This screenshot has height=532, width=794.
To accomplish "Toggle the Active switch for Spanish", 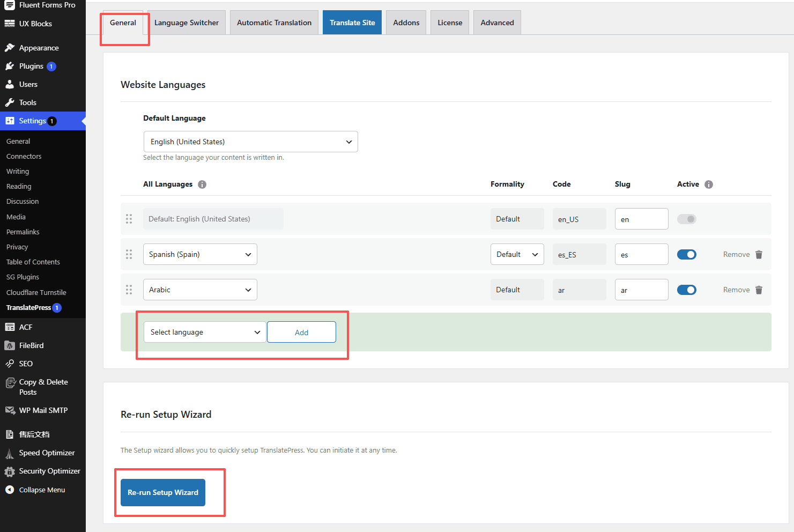I will coord(687,254).
